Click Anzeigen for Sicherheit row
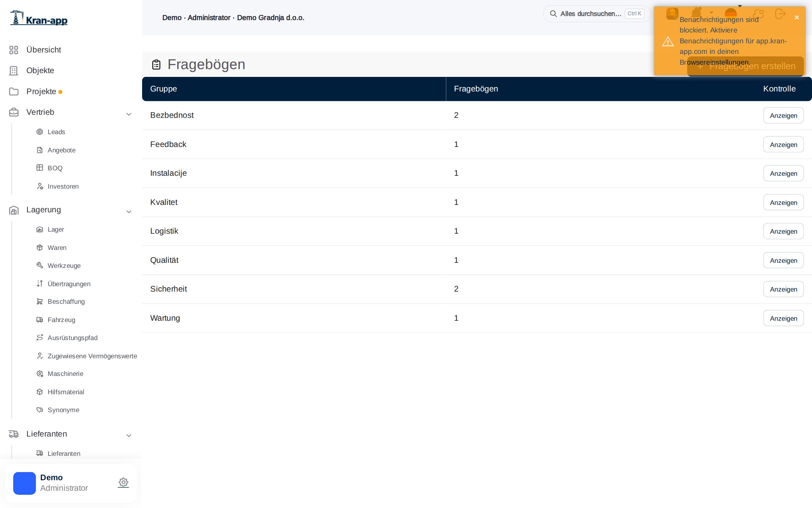Viewport: 812px width, 508px height. (783, 289)
